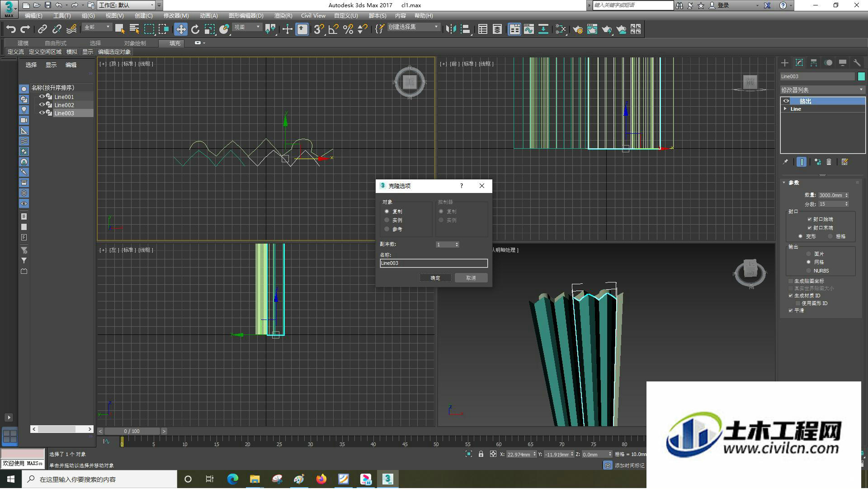The width and height of the screenshot is (868, 489).
Task: Open the Civil View menu
Action: 313,16
